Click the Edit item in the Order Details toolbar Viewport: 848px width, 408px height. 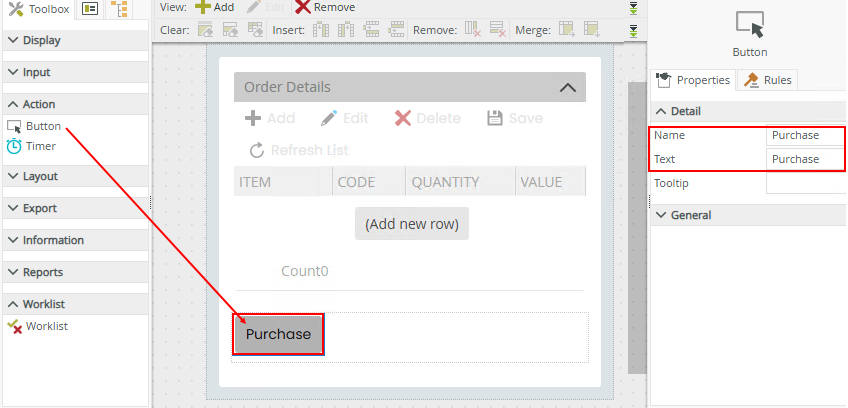[x=344, y=119]
